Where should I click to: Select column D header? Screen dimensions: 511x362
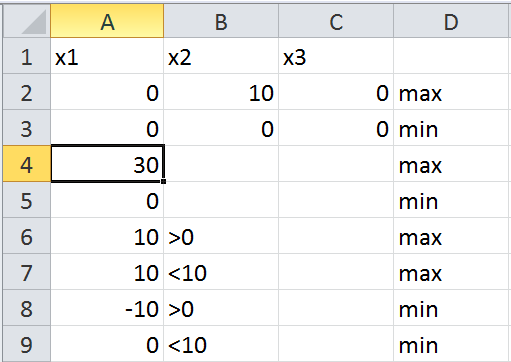coord(452,21)
